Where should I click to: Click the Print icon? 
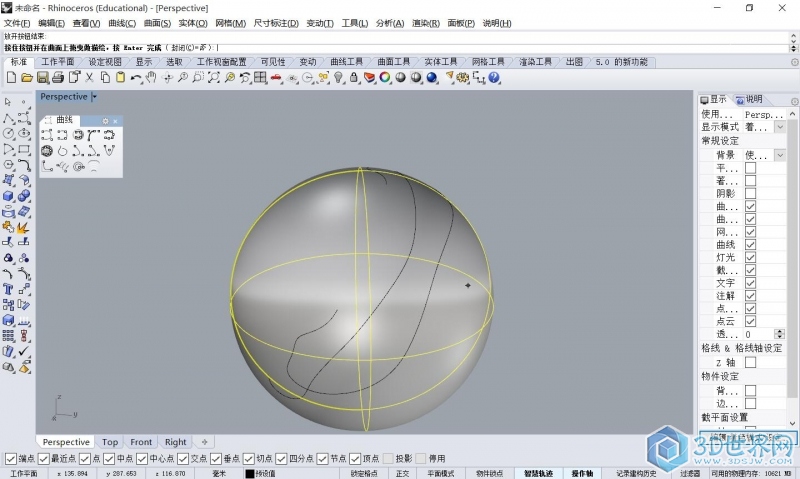point(58,78)
